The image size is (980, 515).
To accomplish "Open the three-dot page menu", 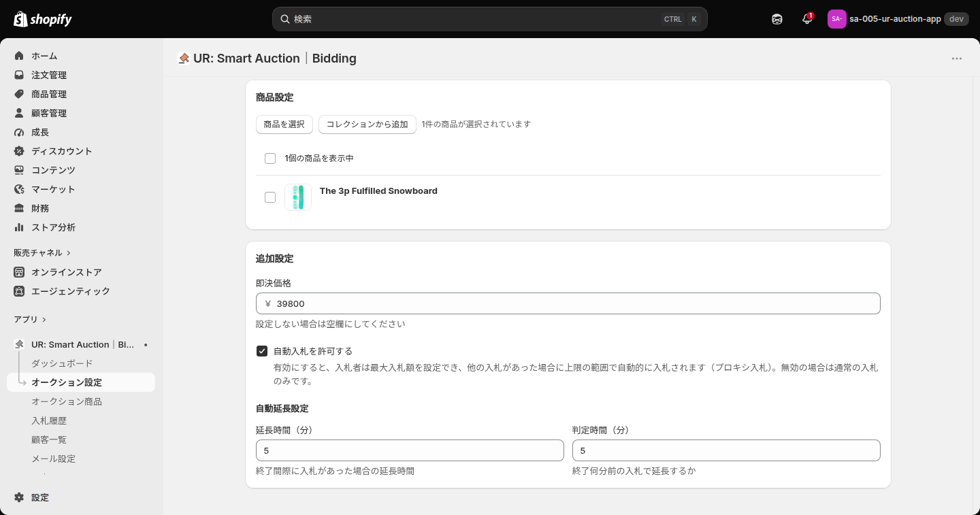I will click(x=957, y=59).
